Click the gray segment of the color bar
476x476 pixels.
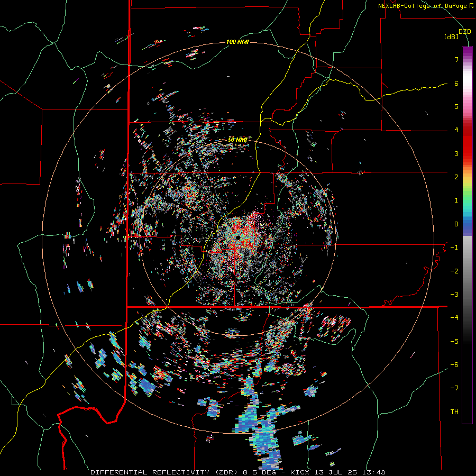[467, 267]
